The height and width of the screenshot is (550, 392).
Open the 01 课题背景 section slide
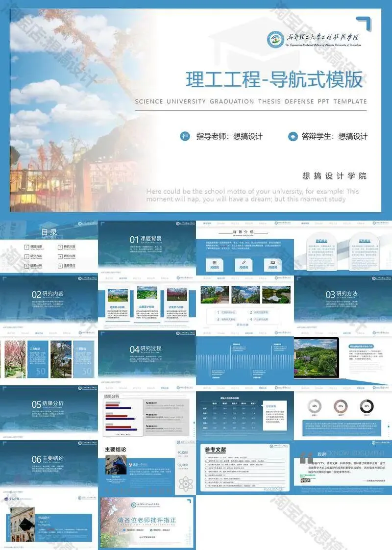147,247
